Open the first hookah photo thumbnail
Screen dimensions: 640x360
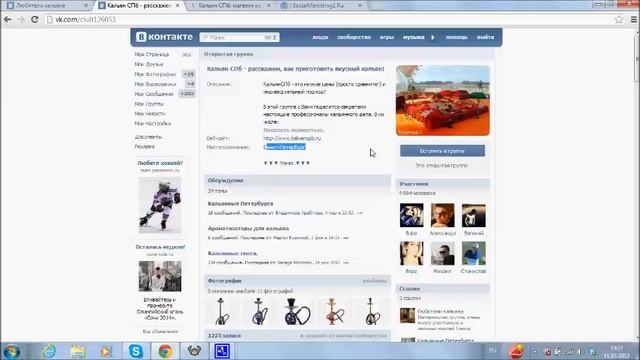tap(221, 311)
